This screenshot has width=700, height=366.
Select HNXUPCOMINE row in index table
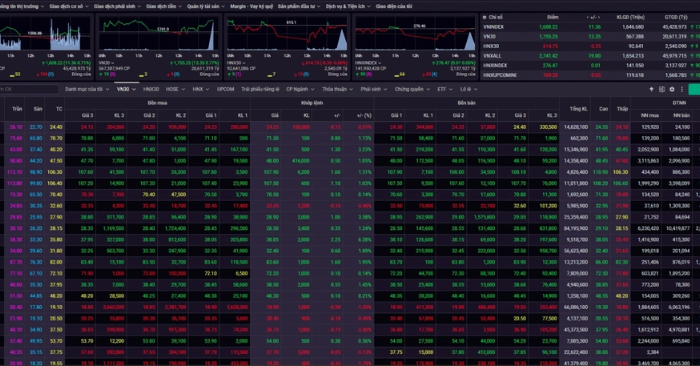click(590, 75)
